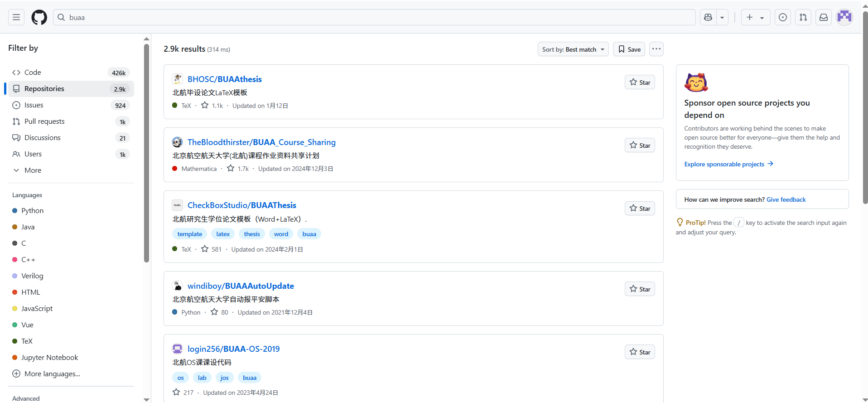Image resolution: width=868 pixels, height=403 pixels.
Task: Go to GitHub homepage via Octocat logo
Action: pyautogui.click(x=39, y=17)
